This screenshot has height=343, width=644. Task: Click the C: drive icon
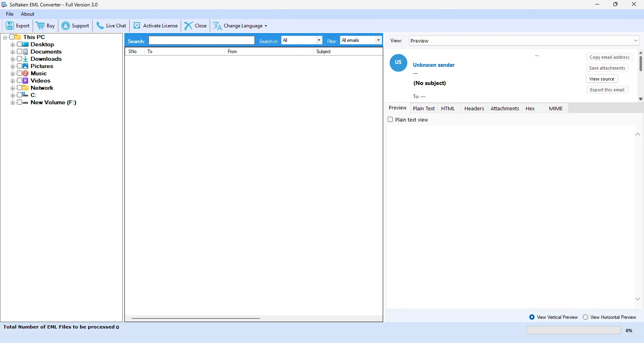pos(25,95)
